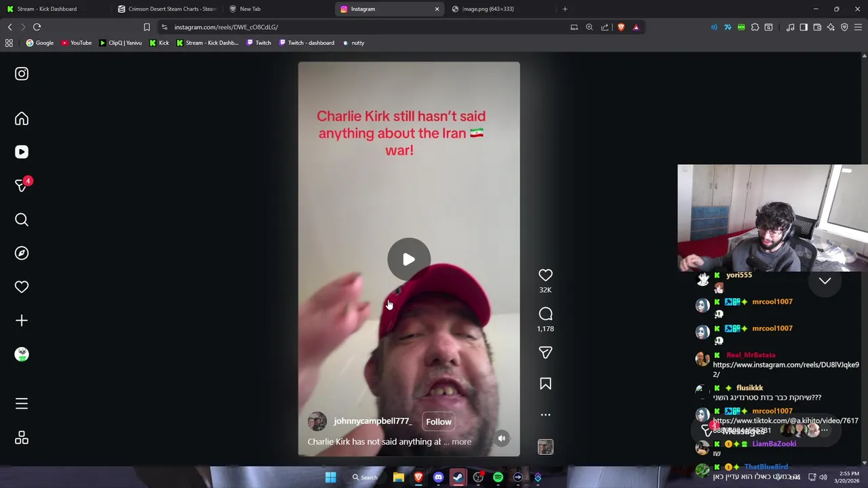The width and height of the screenshot is (868, 488).
Task: Bookmark this page in address bar
Action: pyautogui.click(x=146, y=27)
